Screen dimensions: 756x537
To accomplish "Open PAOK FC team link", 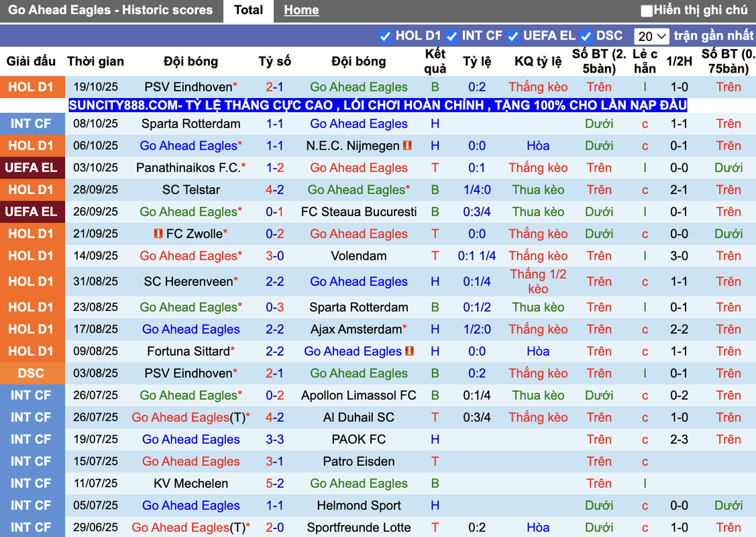I will [x=359, y=439].
